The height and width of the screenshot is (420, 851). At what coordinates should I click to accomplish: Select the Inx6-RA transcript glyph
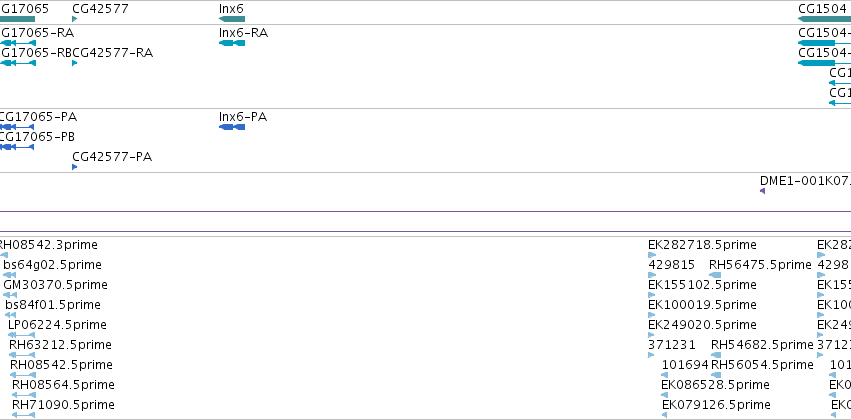coord(232,43)
